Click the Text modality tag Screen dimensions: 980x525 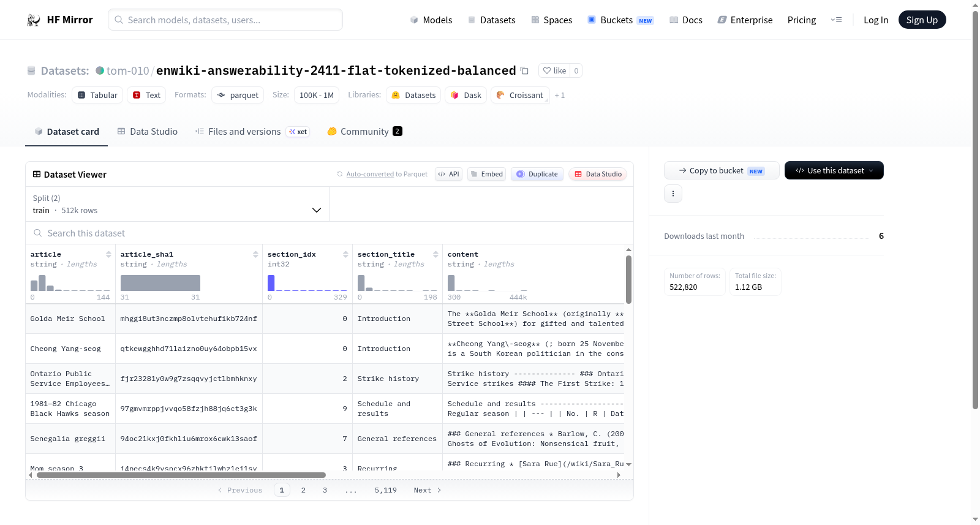click(x=147, y=95)
